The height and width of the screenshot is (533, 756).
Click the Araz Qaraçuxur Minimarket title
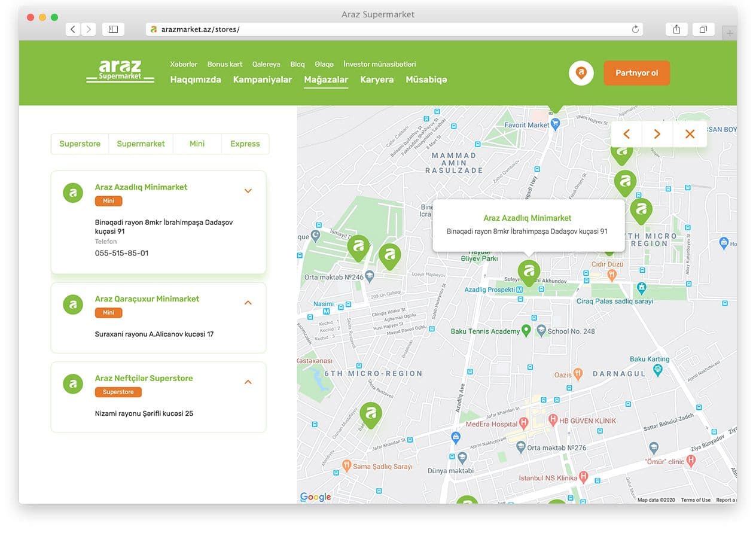click(147, 299)
